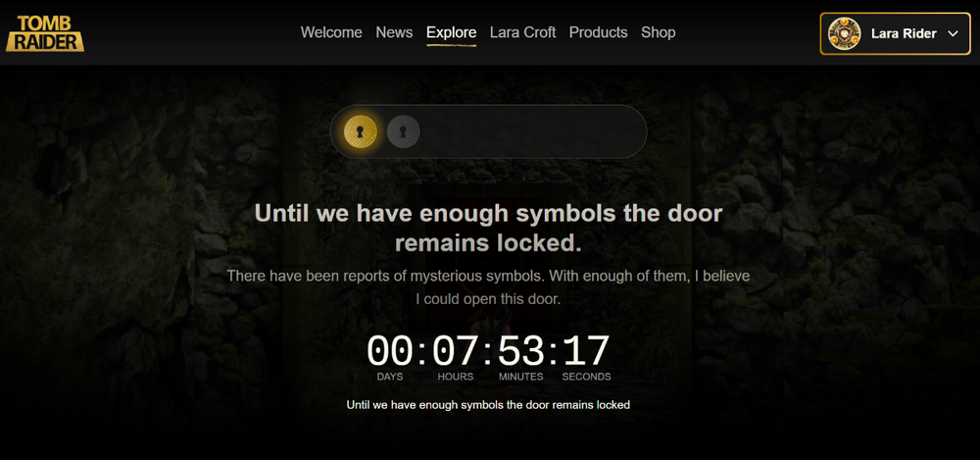Expand the account menu chevron arrow
This screenshot has width=980, height=460.
tap(954, 33)
